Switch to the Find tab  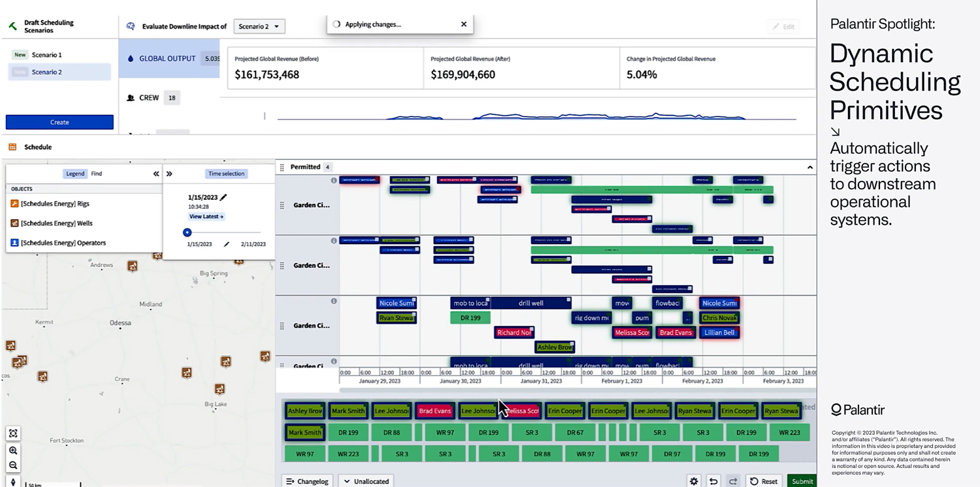(97, 174)
